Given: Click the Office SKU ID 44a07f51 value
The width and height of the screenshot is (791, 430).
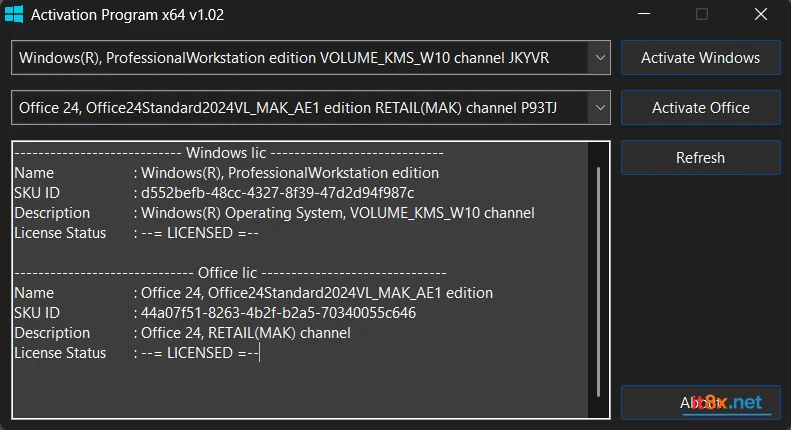Looking at the screenshot, I should 278,313.
